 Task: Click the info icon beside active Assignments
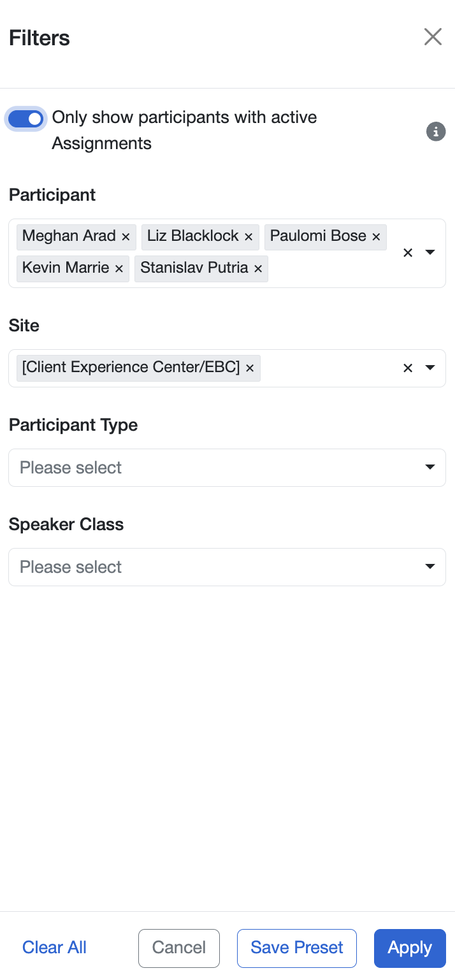pyautogui.click(x=436, y=132)
